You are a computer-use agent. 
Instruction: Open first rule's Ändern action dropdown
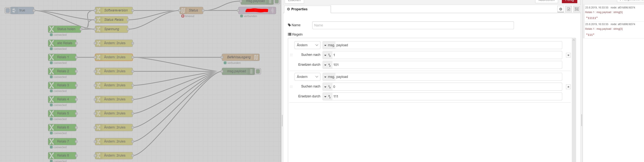coord(307,45)
